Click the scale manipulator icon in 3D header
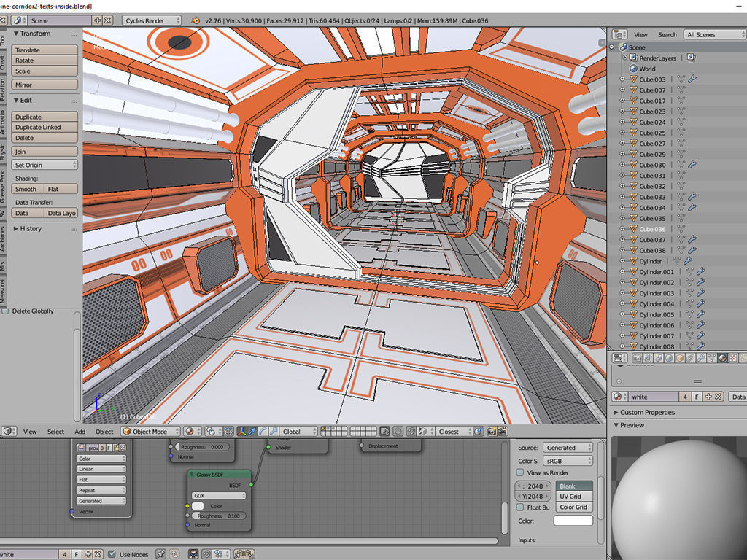The image size is (747, 560). coord(274,432)
